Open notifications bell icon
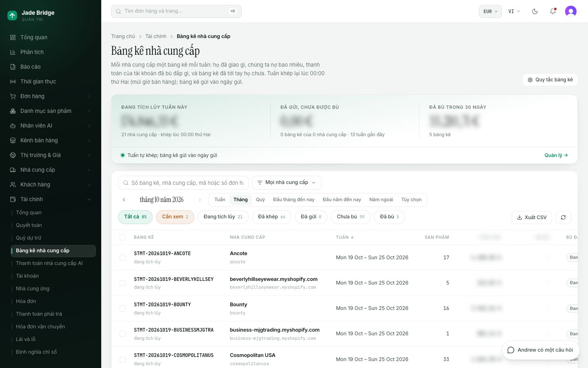The image size is (588, 368). coord(553,11)
